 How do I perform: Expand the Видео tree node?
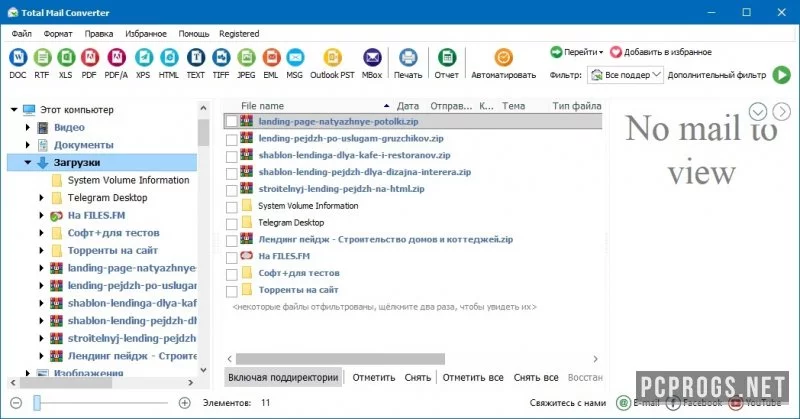28,128
